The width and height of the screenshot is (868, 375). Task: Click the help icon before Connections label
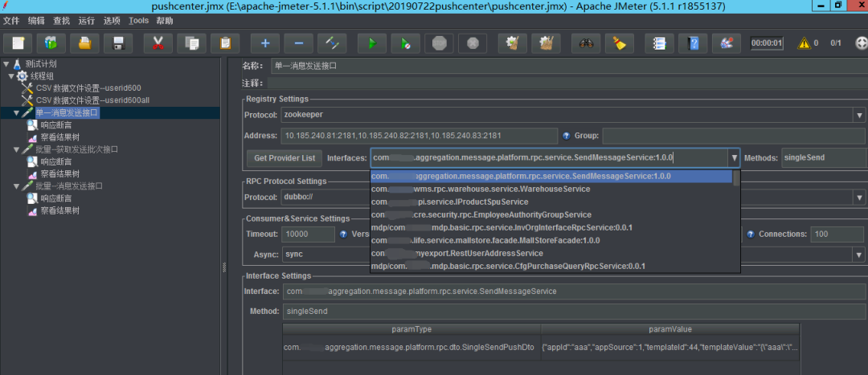point(751,234)
